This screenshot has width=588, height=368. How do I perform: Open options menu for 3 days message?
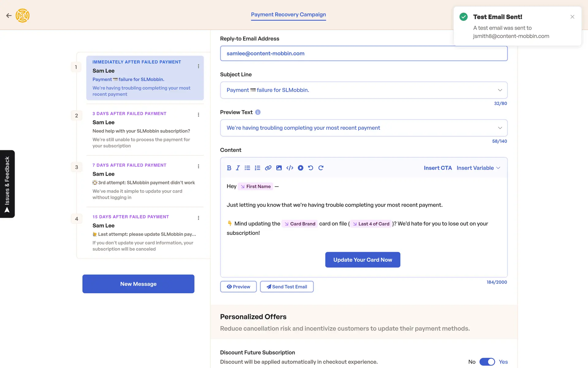pyautogui.click(x=198, y=115)
